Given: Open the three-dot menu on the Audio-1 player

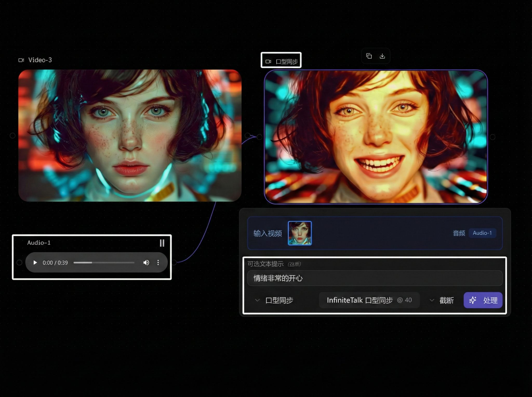Looking at the screenshot, I should click(158, 263).
